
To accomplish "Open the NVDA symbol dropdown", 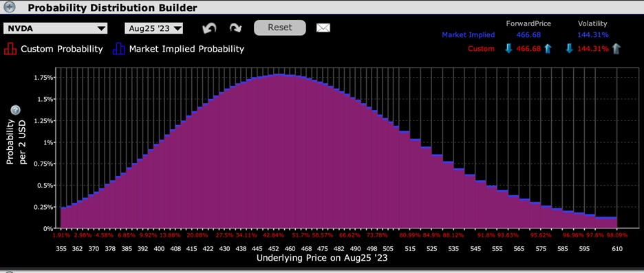I will pyautogui.click(x=56, y=28).
